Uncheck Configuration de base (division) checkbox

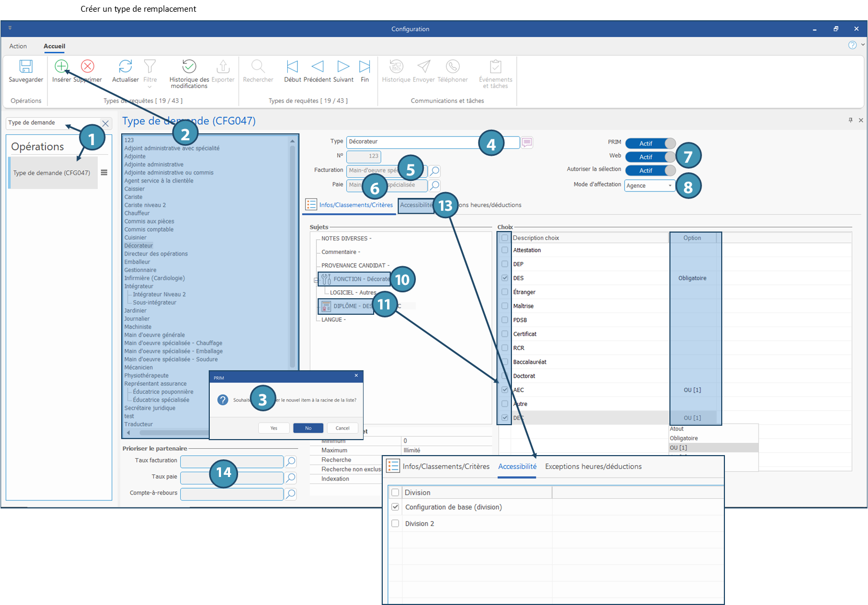click(395, 507)
